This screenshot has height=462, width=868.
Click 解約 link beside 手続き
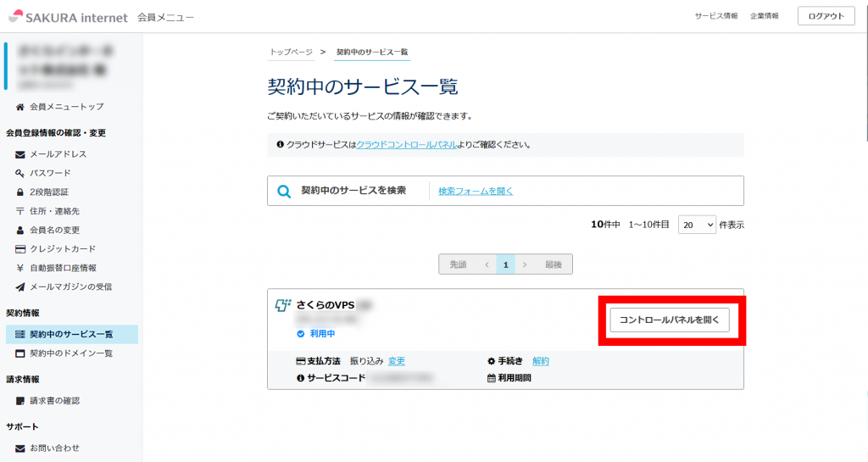540,361
